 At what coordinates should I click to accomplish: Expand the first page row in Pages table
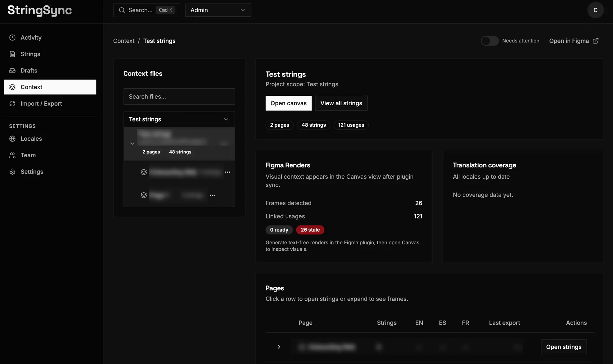279,347
